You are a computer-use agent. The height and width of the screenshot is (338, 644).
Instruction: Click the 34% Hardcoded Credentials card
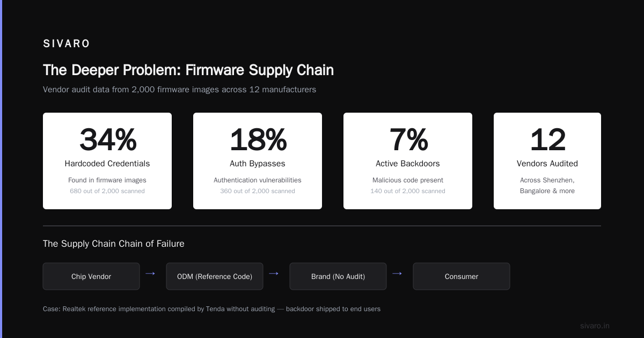[x=107, y=161]
